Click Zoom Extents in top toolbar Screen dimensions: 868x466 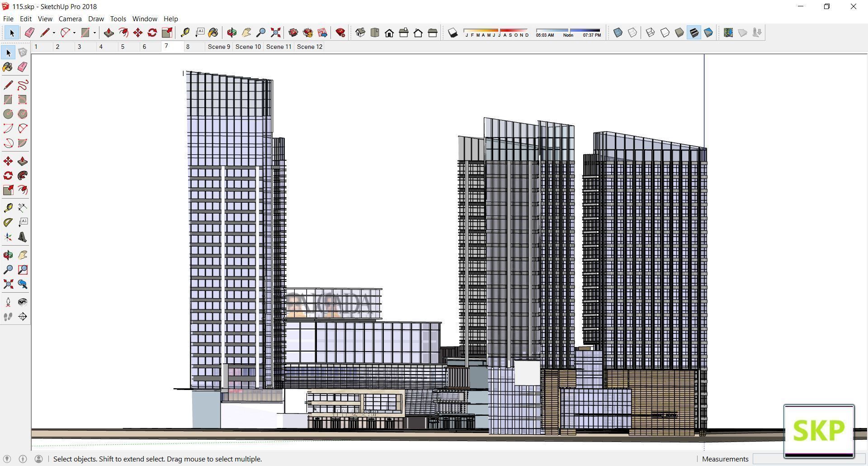[275, 33]
